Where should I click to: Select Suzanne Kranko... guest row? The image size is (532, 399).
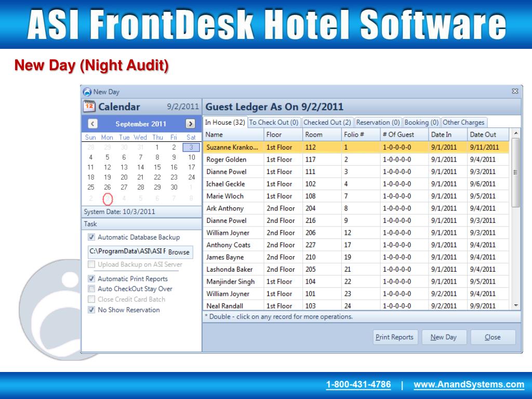[x=356, y=147]
